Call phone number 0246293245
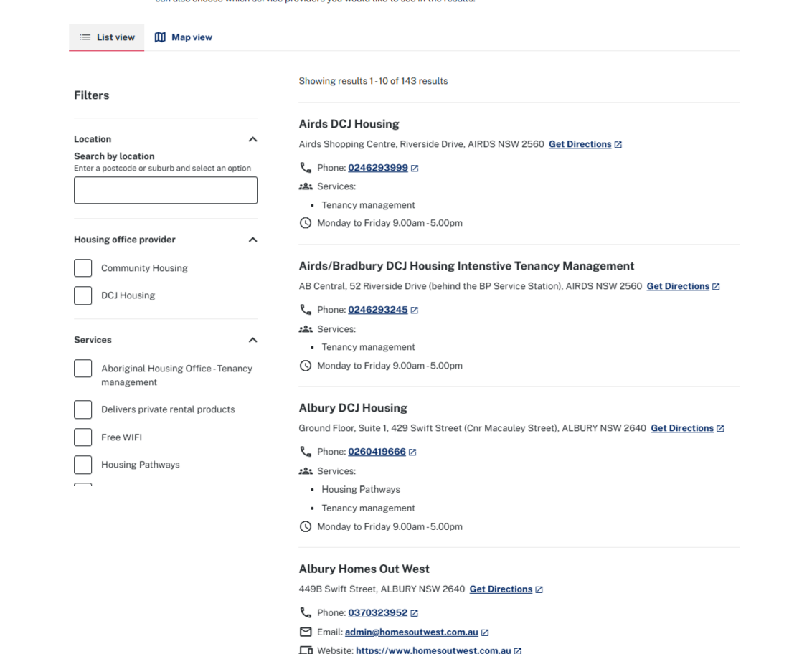Image resolution: width=812 pixels, height=654 pixels. pos(378,310)
